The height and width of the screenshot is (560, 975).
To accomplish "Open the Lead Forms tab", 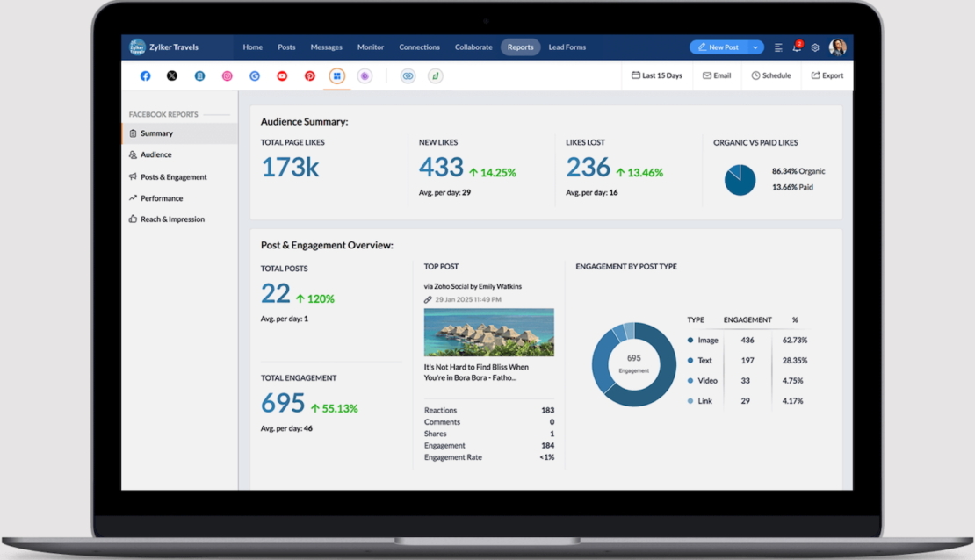I will click(x=567, y=47).
